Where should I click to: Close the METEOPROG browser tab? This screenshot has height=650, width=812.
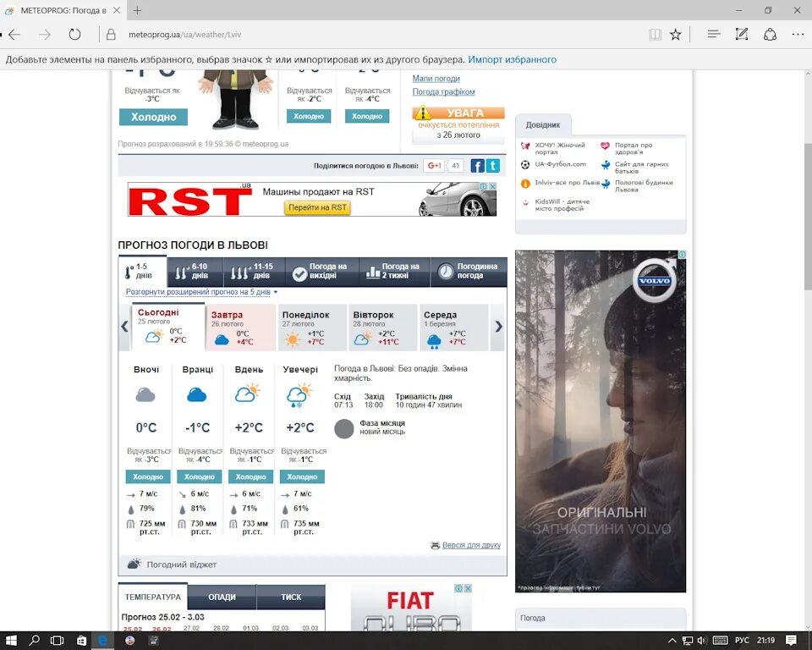(117, 10)
